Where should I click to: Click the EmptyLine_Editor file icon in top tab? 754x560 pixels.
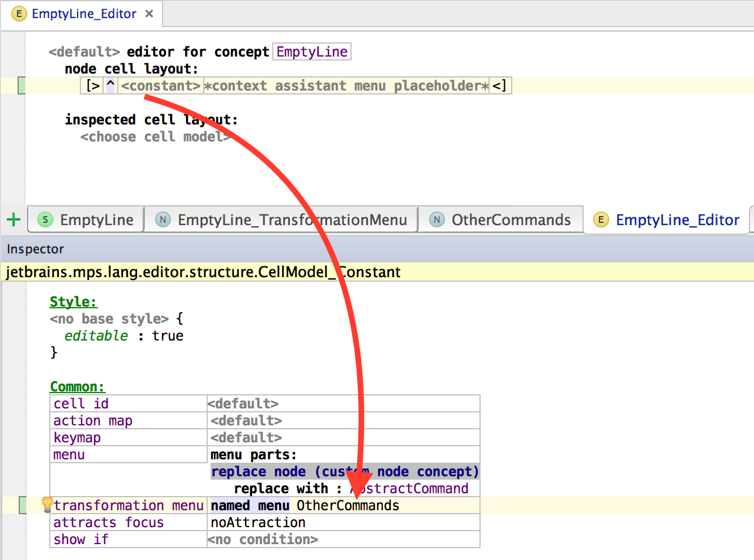19,14
